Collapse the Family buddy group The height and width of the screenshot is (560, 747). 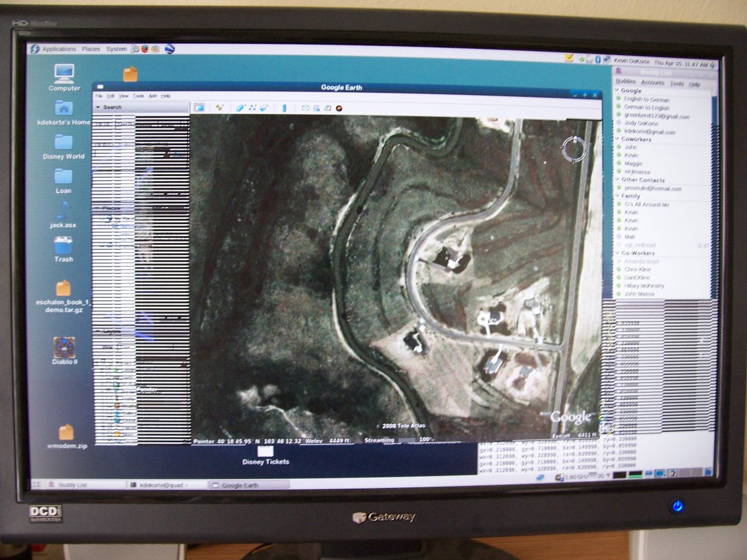(x=617, y=196)
